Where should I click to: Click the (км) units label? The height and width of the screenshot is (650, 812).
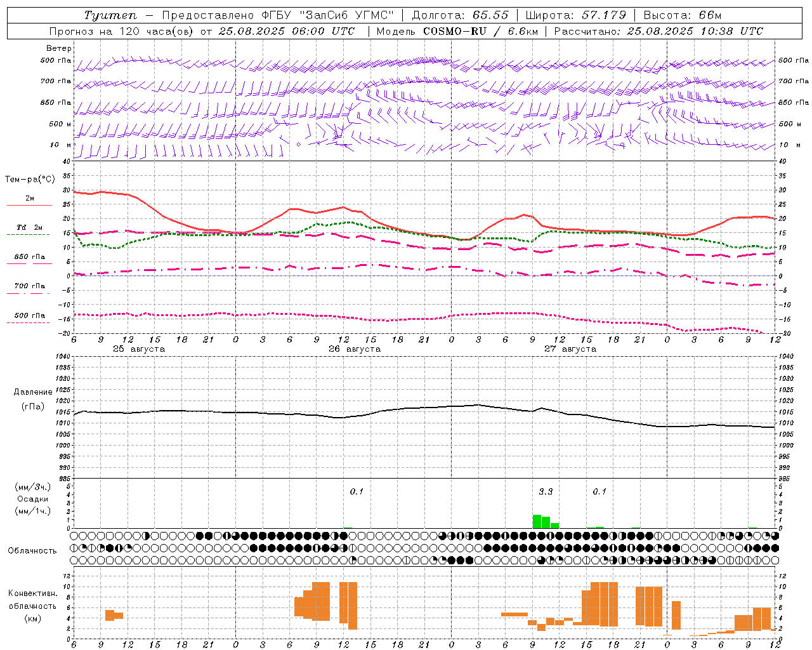33,618
